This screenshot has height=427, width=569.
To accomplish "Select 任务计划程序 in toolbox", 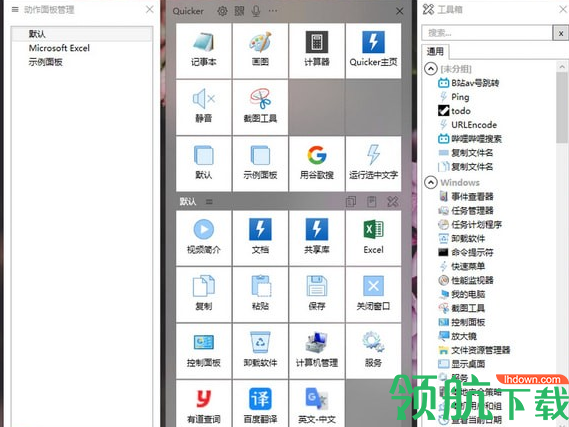I will click(x=470, y=225).
